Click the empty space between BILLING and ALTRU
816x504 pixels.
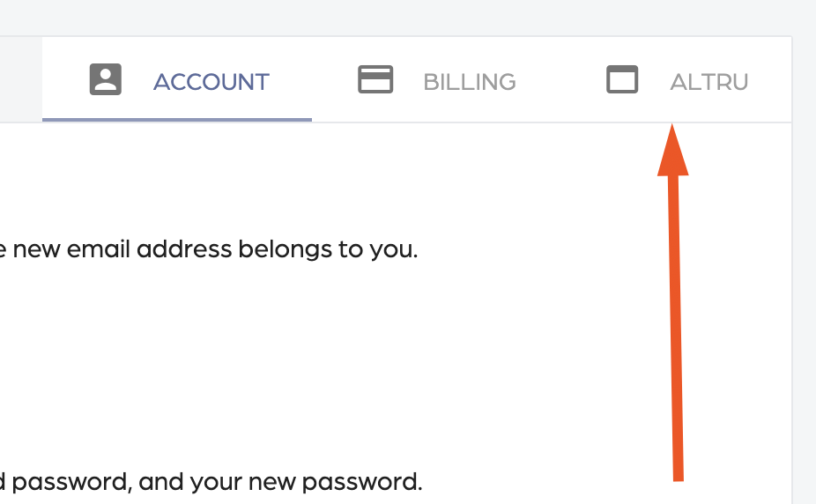click(x=561, y=80)
